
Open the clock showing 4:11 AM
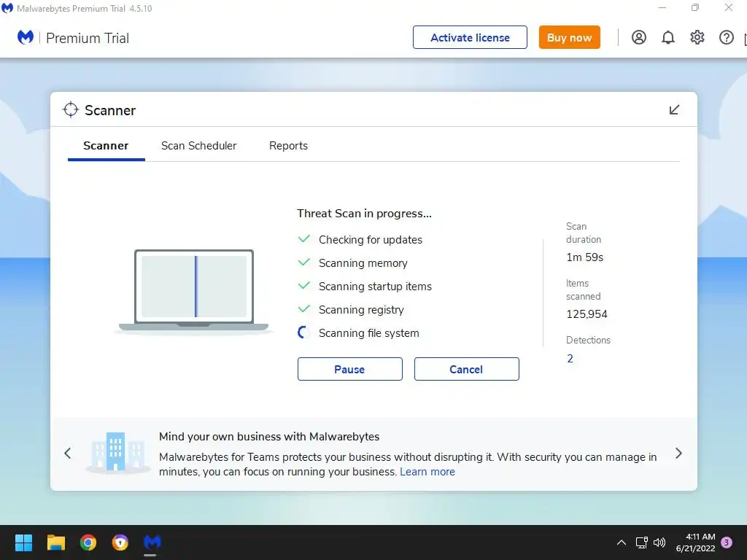(x=695, y=542)
